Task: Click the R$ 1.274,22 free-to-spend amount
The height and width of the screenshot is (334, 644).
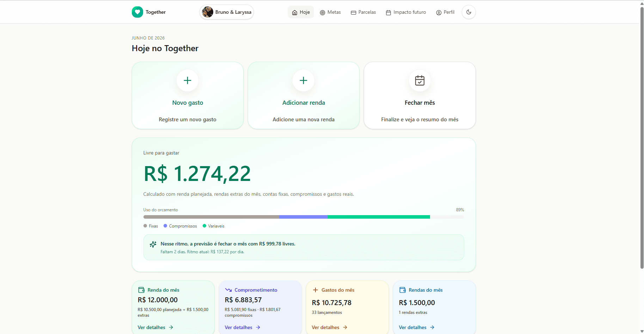Action: tap(197, 174)
